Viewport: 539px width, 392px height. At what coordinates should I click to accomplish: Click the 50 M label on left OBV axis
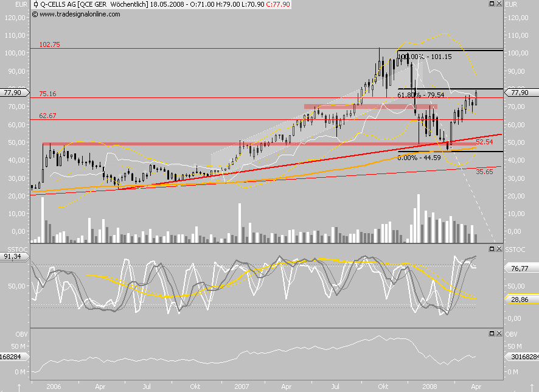point(19,346)
